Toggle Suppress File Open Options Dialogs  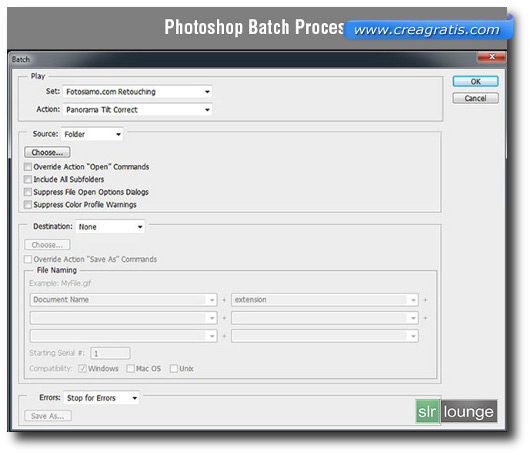pyautogui.click(x=28, y=192)
